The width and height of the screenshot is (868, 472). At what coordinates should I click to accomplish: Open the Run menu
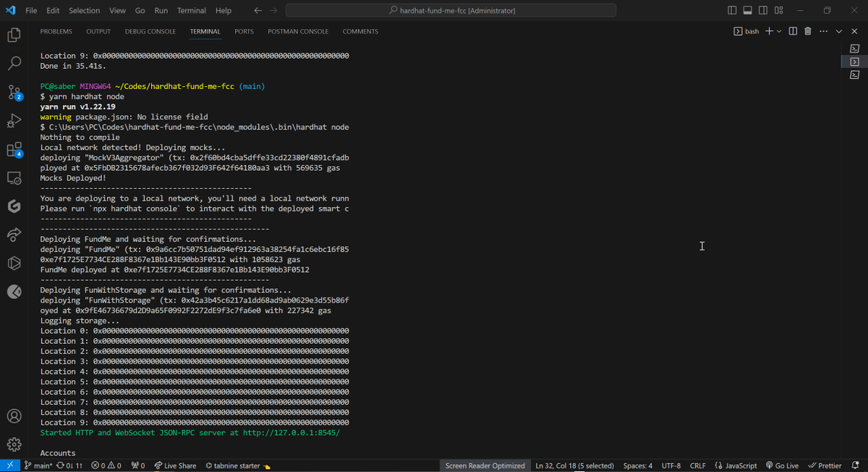click(161, 10)
